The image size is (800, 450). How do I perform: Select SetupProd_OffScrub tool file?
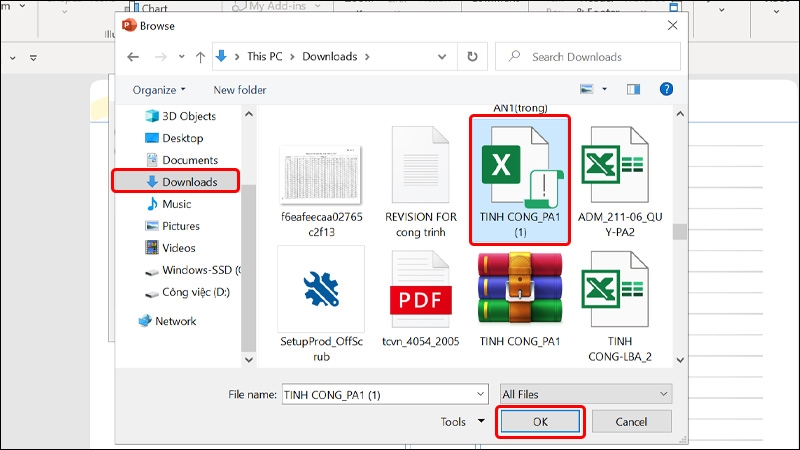point(321,306)
